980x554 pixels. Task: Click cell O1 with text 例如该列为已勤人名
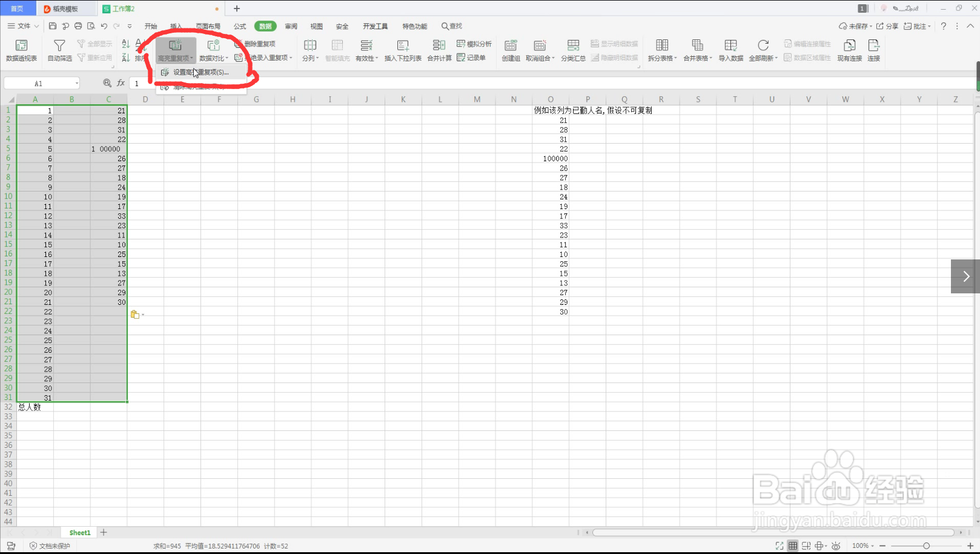pyautogui.click(x=551, y=110)
